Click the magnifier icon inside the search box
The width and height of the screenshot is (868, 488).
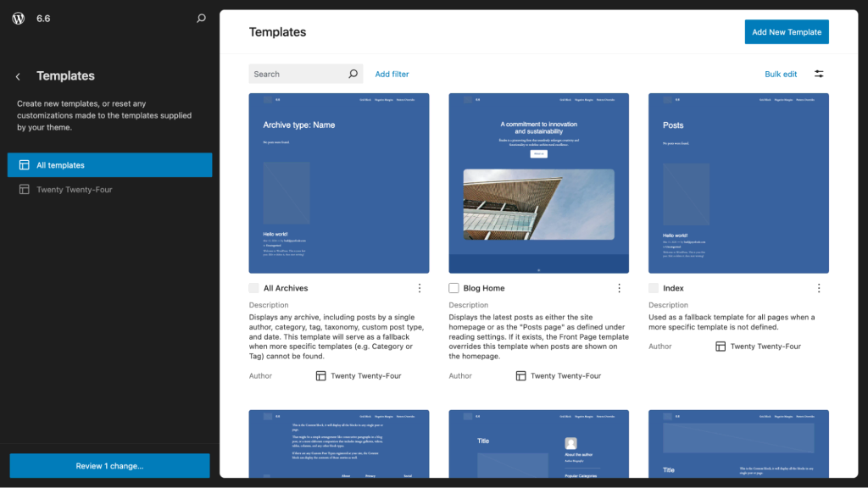point(353,74)
